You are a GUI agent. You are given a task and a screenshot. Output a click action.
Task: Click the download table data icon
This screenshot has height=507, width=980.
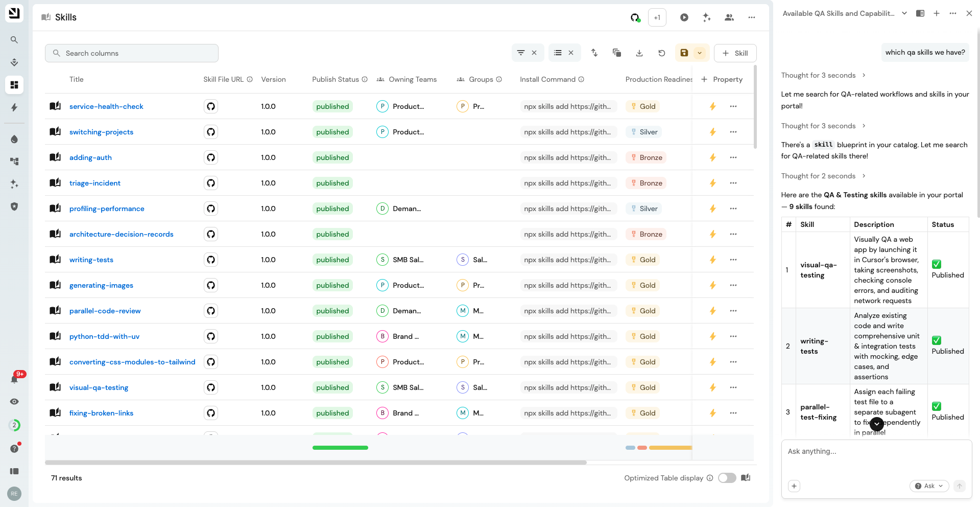click(x=639, y=53)
